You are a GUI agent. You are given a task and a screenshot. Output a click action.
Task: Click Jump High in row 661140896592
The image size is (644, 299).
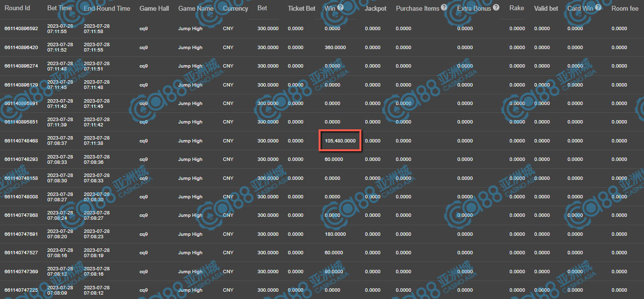(x=190, y=29)
